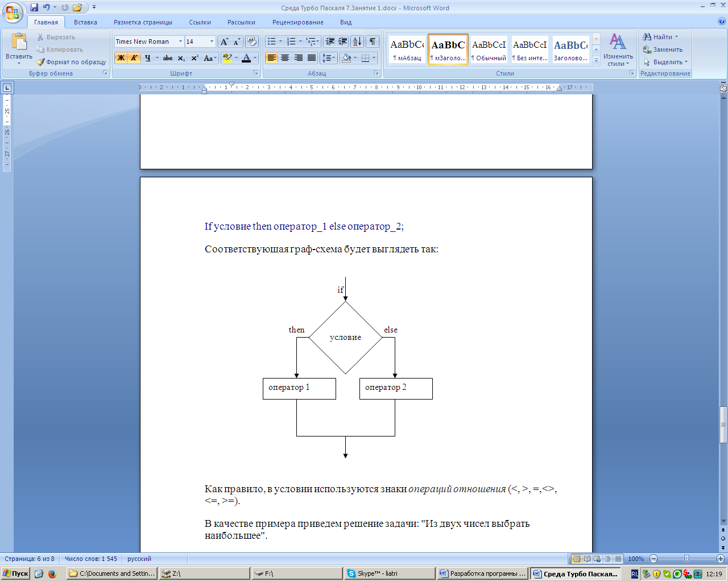728x582 pixels.
Task: Switch to Full Screen Reading view icon
Action: 588,559
